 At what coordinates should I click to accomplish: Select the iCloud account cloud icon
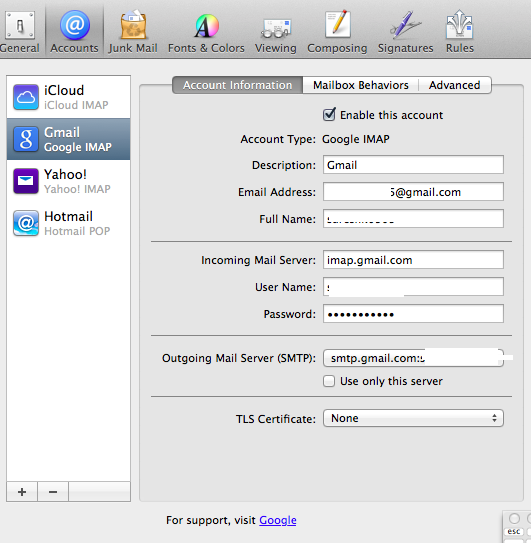point(26,97)
